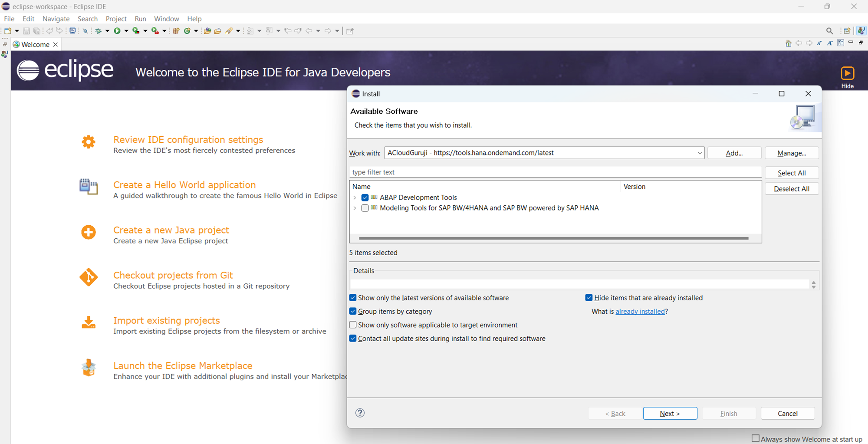Check the Modeling Tools for SAP BW/4HANA checkbox
The width and height of the screenshot is (868, 444).
coord(365,208)
